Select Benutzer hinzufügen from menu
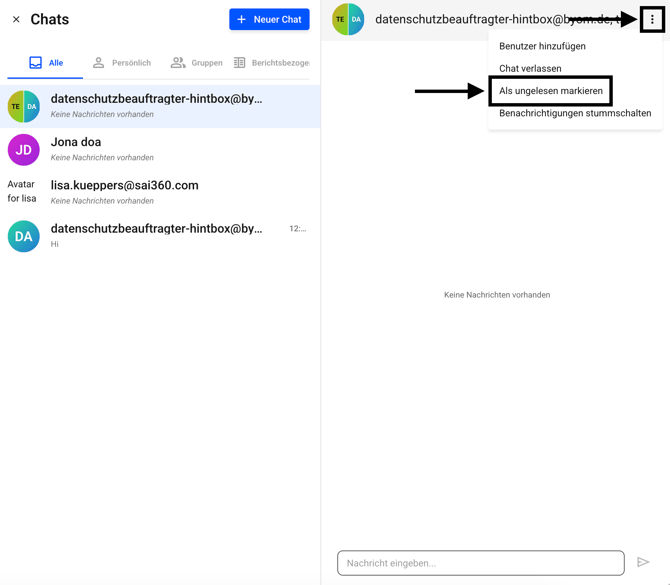 (x=542, y=46)
